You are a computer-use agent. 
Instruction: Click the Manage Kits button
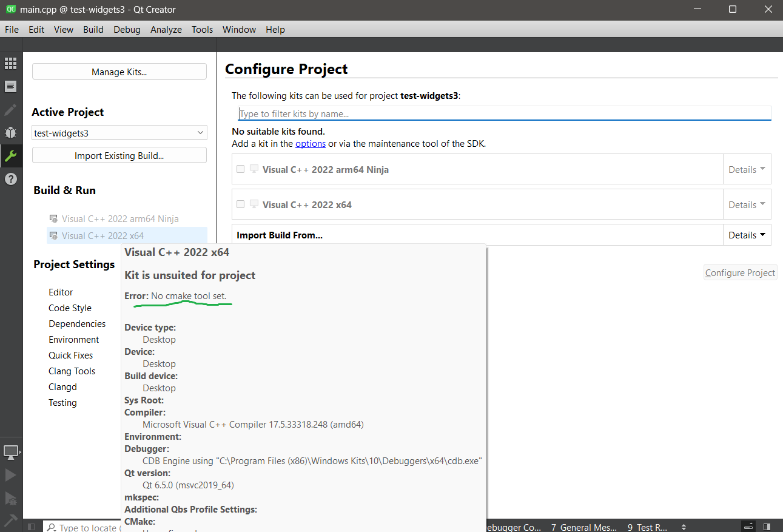tap(119, 72)
